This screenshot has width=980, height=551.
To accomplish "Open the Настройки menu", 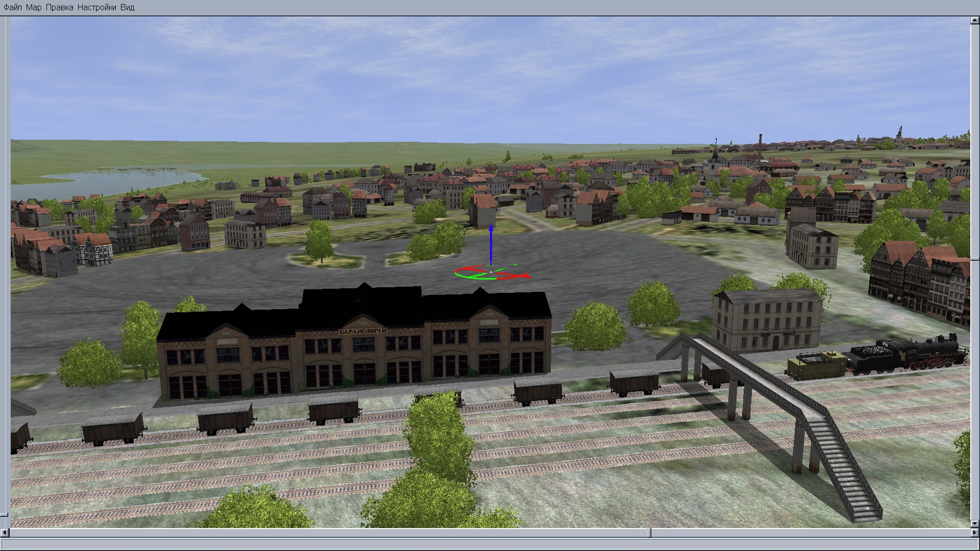I will [97, 8].
